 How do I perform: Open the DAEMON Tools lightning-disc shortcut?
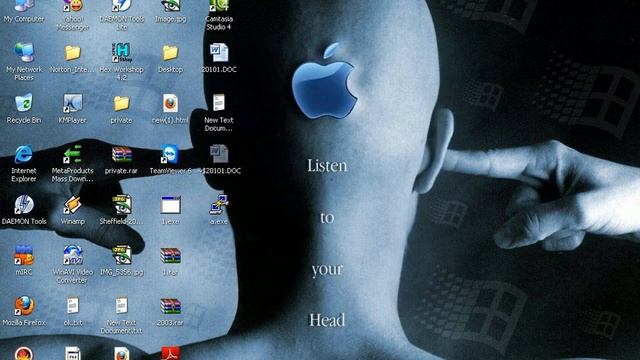(x=24, y=204)
